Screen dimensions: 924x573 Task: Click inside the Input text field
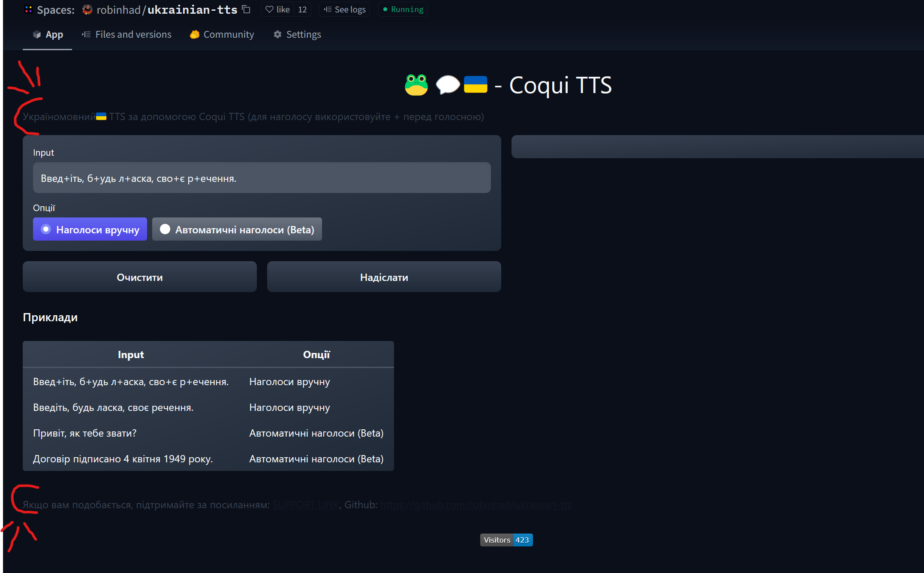262,178
